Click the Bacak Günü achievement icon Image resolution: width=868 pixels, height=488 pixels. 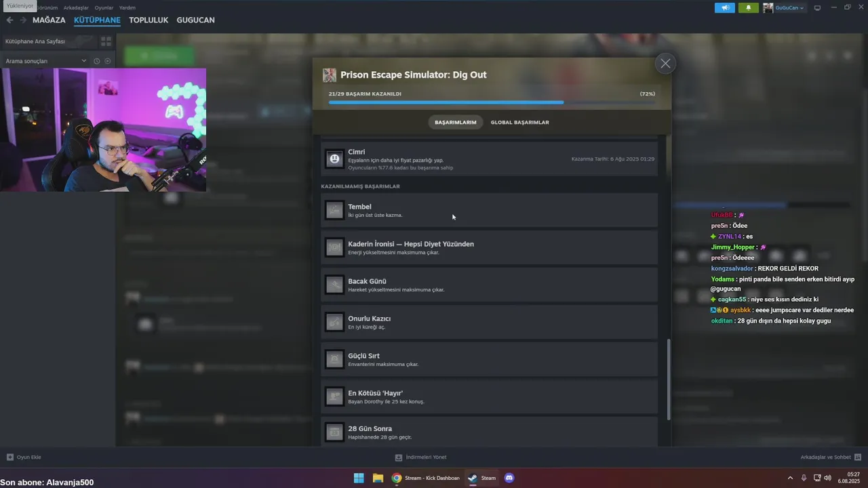(334, 285)
